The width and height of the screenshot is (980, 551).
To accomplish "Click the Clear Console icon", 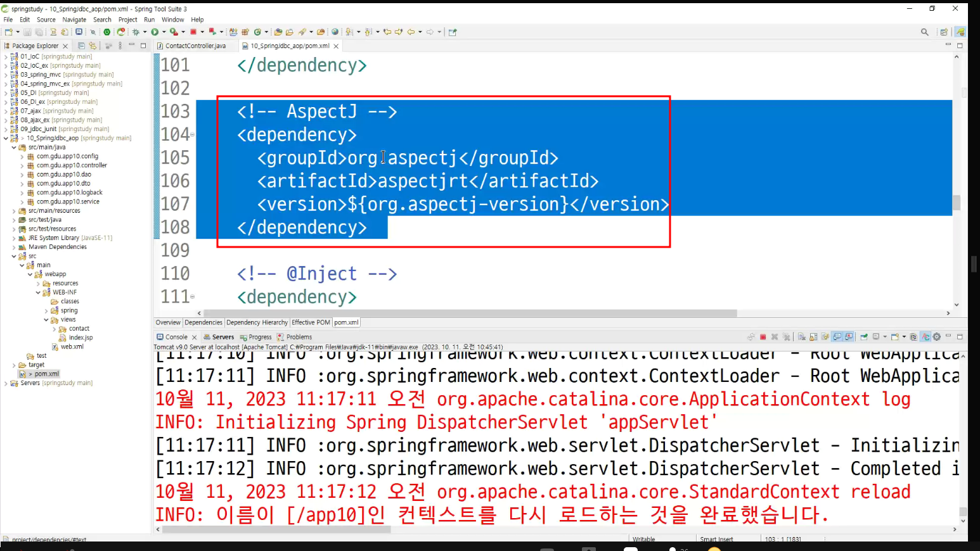I will (x=802, y=337).
